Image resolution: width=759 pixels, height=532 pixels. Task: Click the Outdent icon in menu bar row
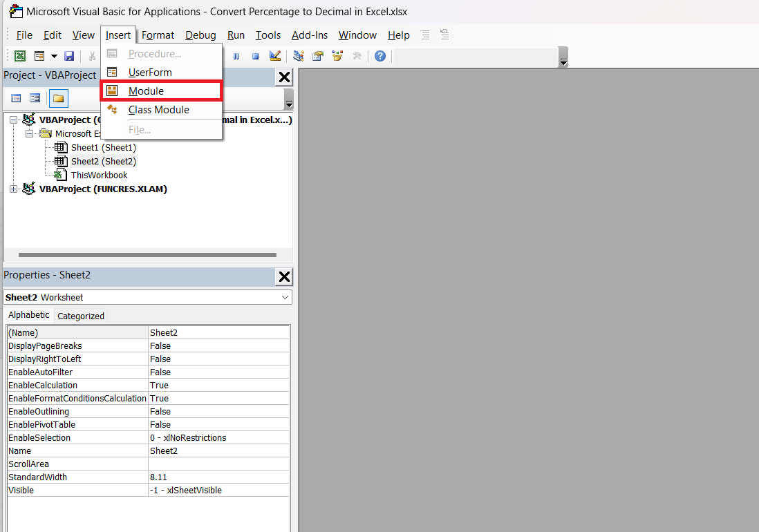click(444, 35)
